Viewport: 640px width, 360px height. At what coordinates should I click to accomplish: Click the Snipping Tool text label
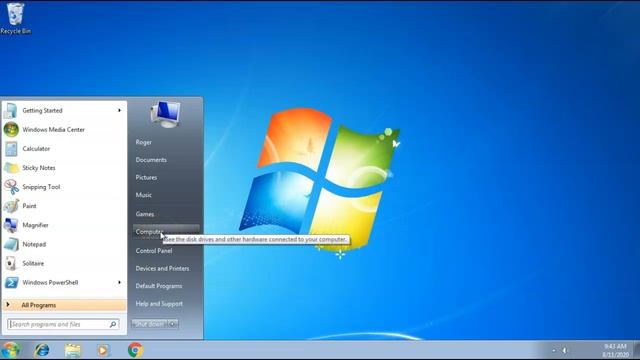tap(41, 187)
